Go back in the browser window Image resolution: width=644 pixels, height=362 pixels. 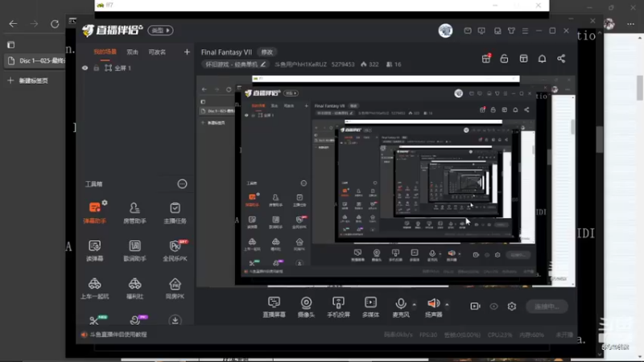13,24
